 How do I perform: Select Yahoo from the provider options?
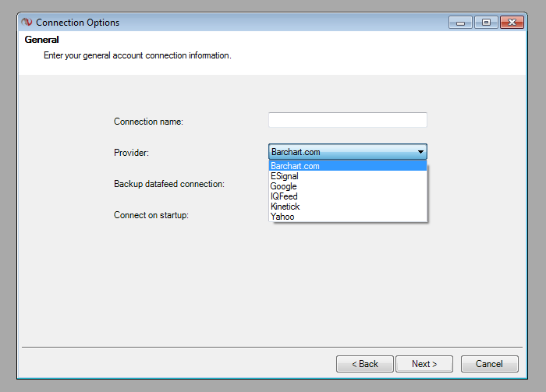(x=282, y=217)
